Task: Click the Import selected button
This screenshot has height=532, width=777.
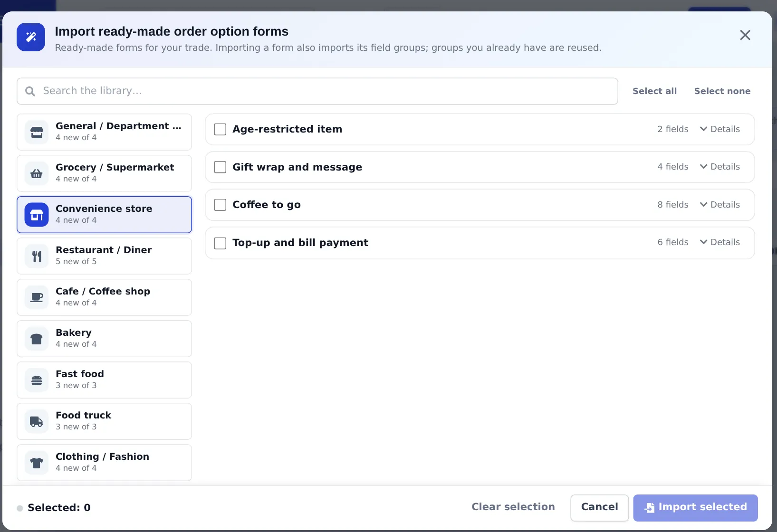Action: (695, 508)
